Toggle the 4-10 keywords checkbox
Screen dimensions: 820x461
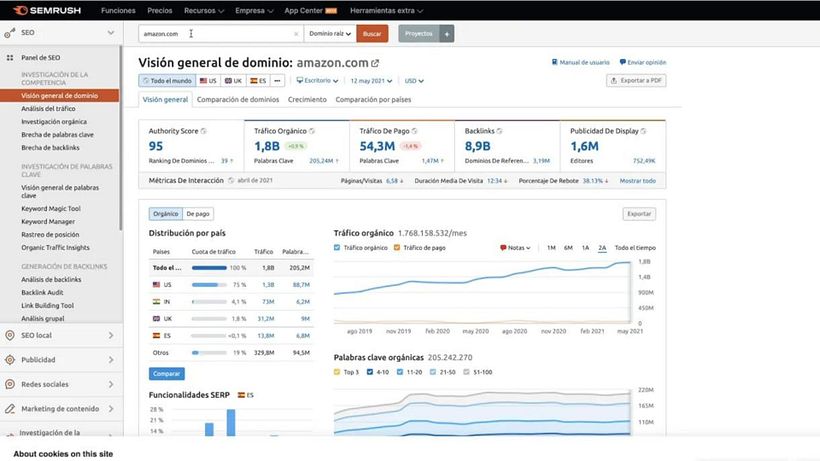370,372
